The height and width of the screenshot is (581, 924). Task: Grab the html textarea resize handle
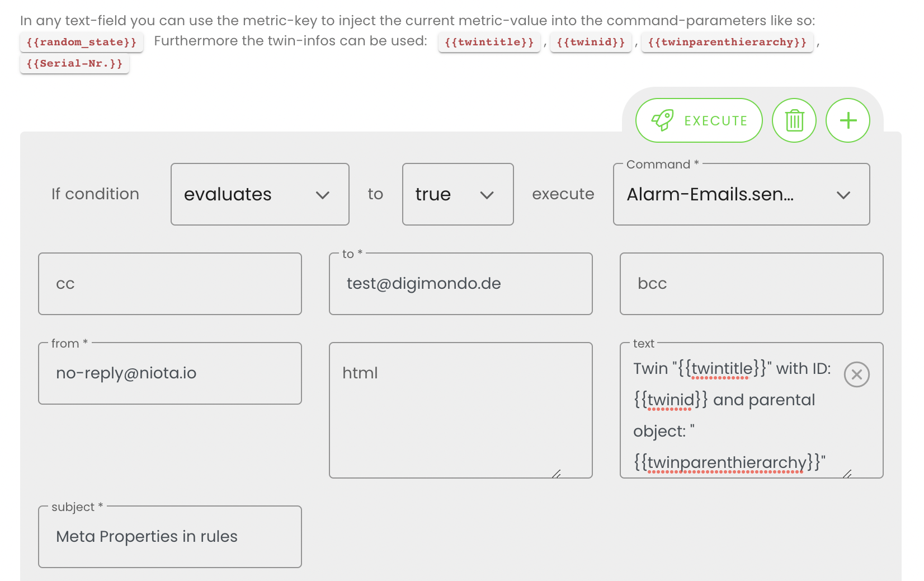click(557, 474)
